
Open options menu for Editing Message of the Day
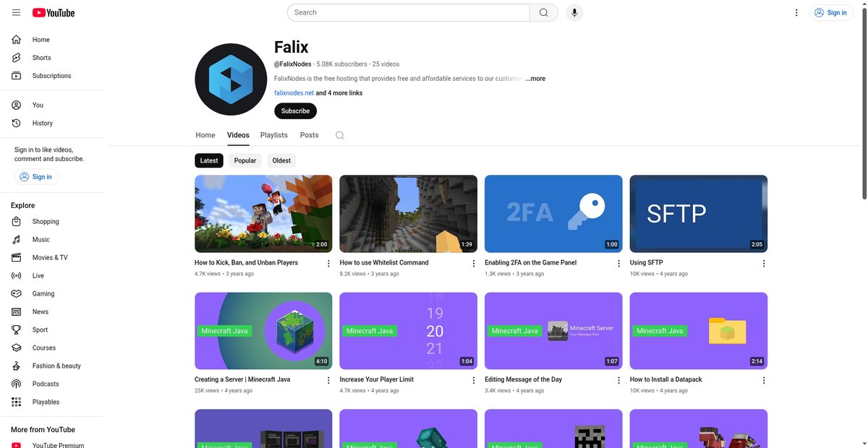point(618,381)
